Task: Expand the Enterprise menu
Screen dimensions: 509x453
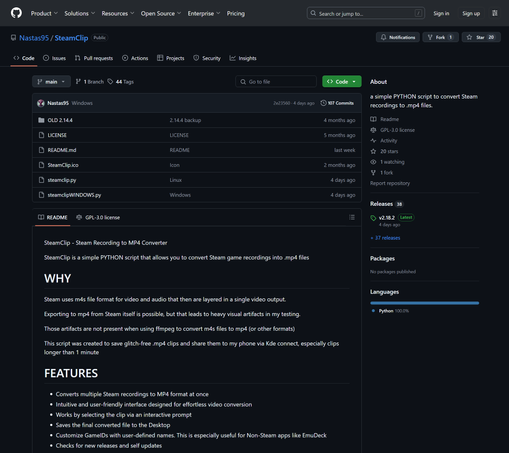Action: click(x=204, y=13)
